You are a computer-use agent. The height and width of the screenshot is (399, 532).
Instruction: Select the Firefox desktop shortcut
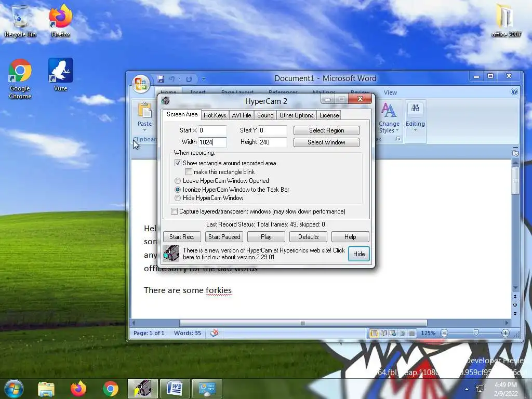point(60,21)
